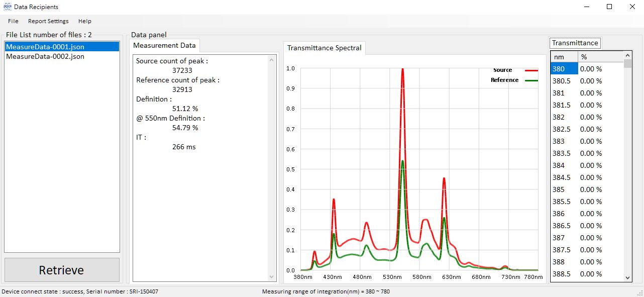Switch to the Measurement Data tab
The height and width of the screenshot is (297, 644).
tap(164, 46)
